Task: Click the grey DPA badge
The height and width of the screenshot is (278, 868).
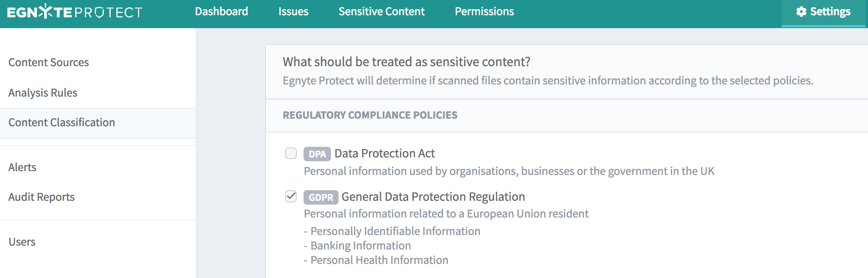Action: 317,154
